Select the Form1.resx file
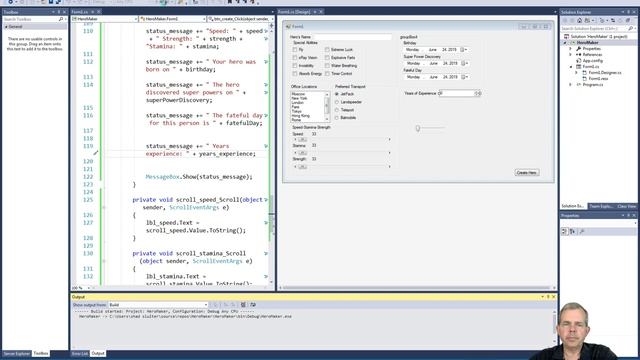 coord(598,78)
